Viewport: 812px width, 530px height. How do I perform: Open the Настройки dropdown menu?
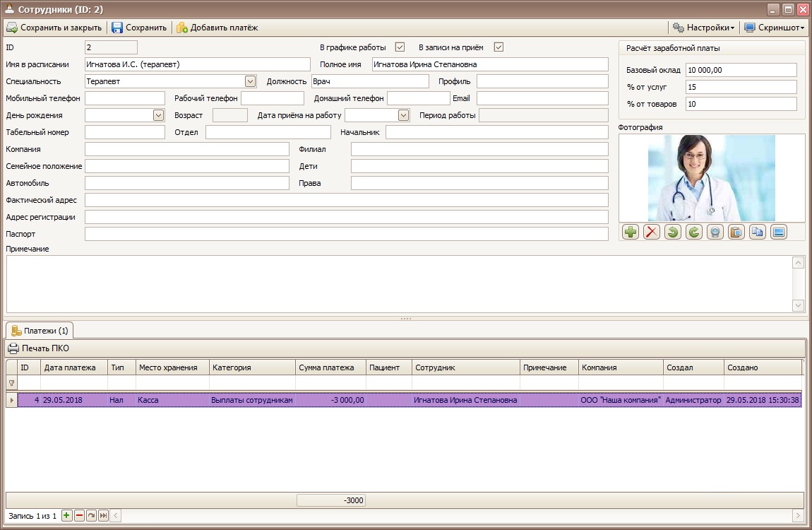coord(703,28)
